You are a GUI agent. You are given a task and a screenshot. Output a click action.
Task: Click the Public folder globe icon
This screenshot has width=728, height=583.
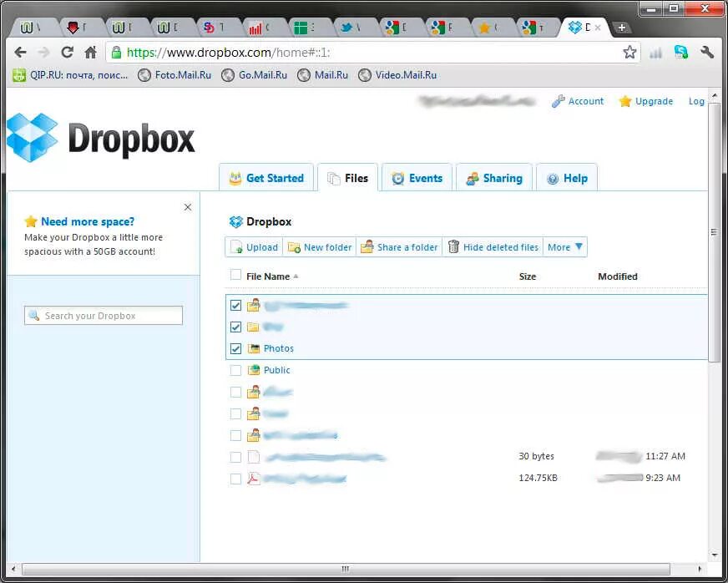(253, 370)
